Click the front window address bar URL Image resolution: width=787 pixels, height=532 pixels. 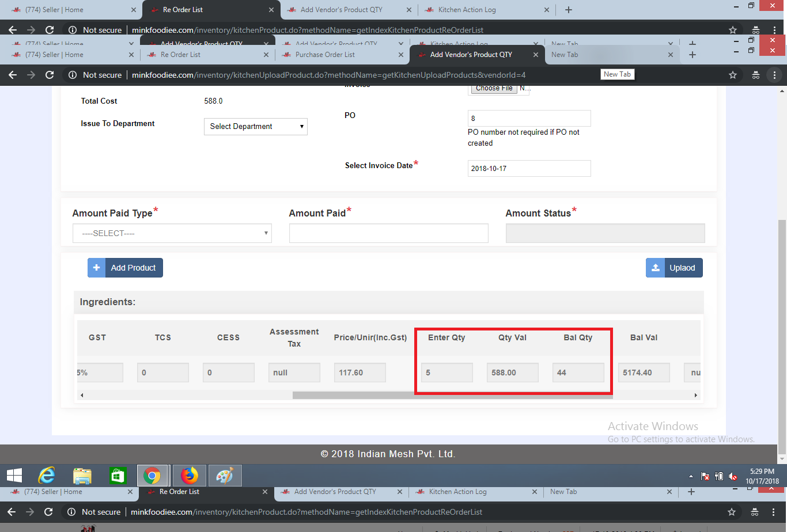pyautogui.click(x=328, y=75)
